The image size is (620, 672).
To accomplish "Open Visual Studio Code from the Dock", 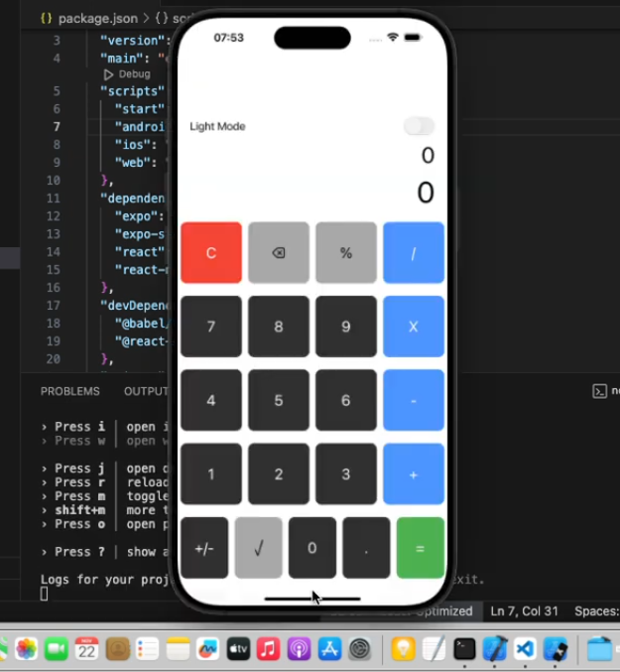I will coord(526,648).
